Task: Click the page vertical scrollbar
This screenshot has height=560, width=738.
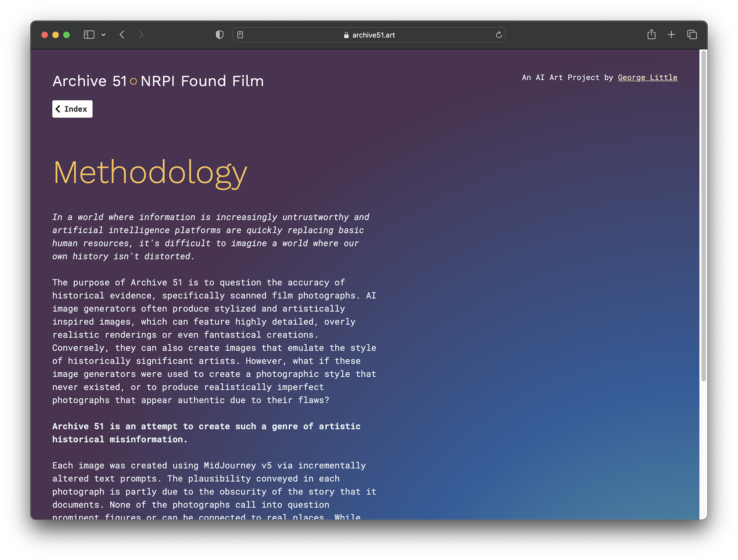Action: point(704,216)
